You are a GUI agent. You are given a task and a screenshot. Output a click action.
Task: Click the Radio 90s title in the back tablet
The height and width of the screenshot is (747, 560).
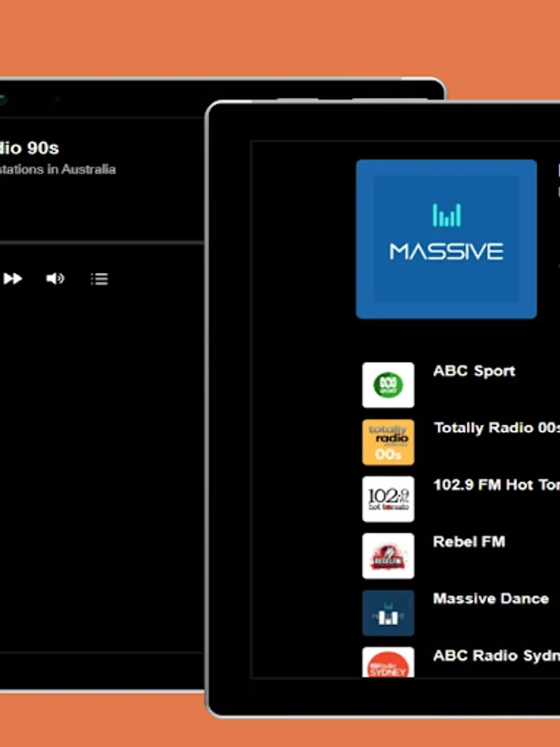pyautogui.click(x=30, y=149)
